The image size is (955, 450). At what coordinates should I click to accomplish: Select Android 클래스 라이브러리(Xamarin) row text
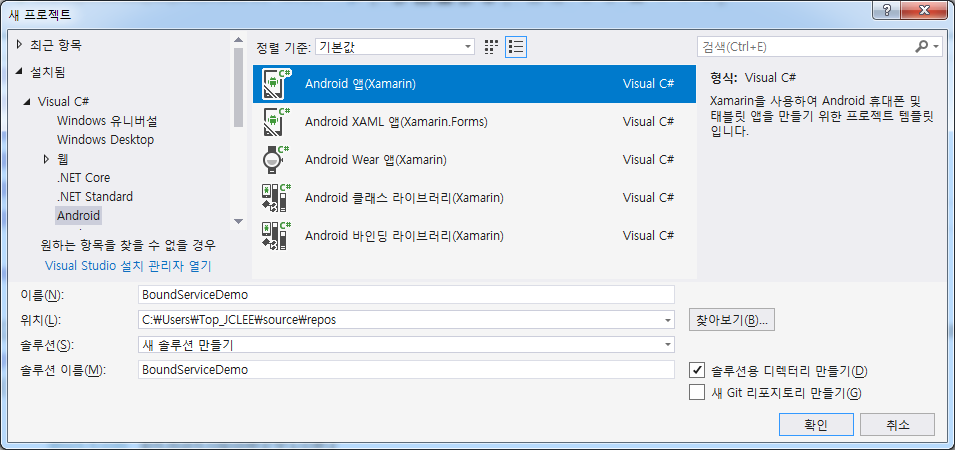click(404, 197)
